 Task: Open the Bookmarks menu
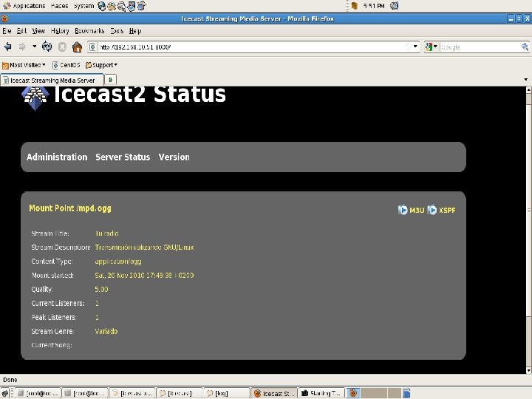click(x=89, y=31)
